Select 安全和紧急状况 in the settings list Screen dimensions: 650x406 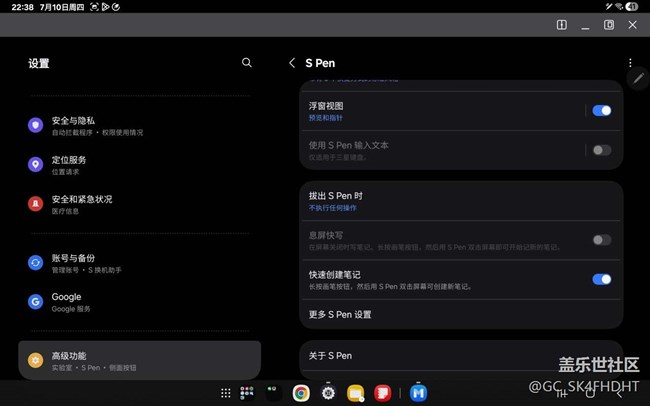click(x=140, y=204)
